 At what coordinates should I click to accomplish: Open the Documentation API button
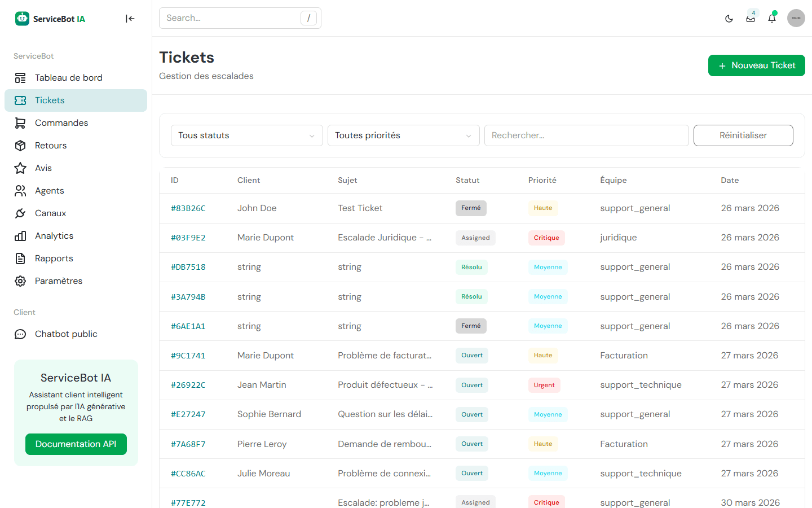point(76,444)
